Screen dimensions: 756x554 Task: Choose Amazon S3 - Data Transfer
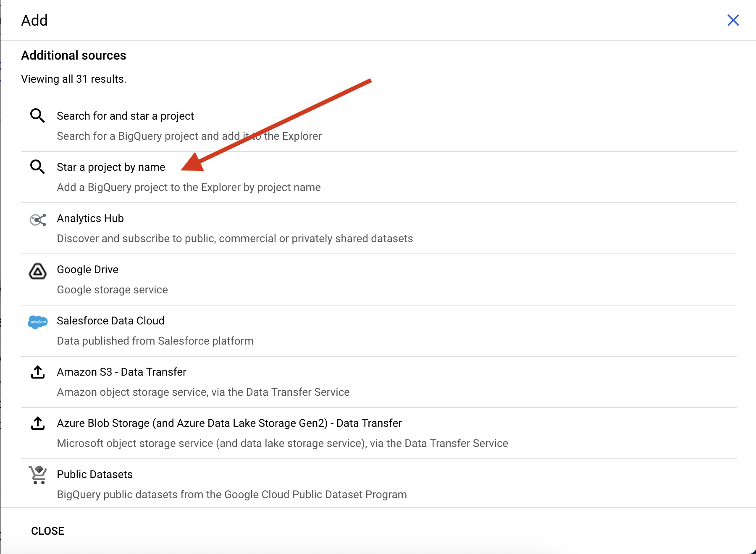pyautogui.click(x=379, y=382)
